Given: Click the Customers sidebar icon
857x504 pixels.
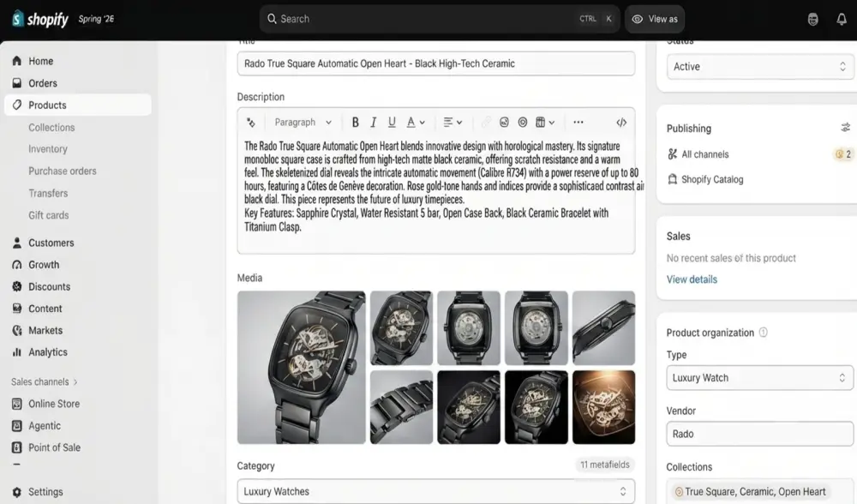Looking at the screenshot, I should point(17,243).
